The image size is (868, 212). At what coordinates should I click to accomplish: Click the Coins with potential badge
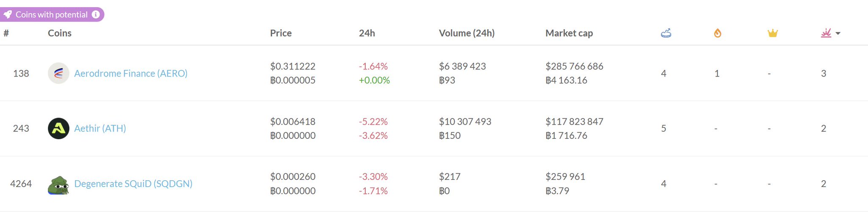pyautogui.click(x=51, y=14)
